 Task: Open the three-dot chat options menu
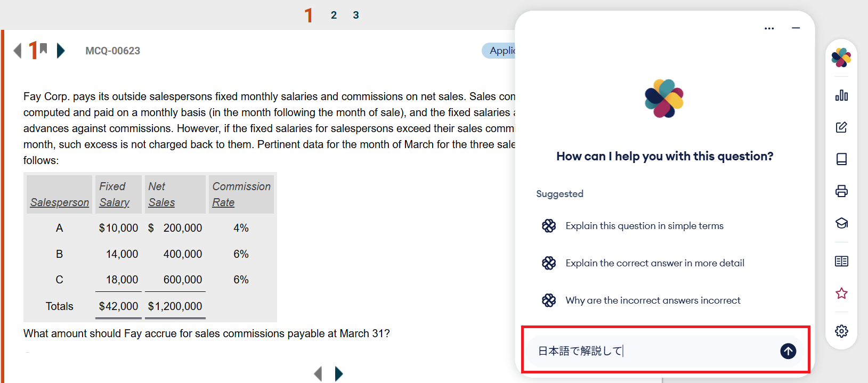(x=769, y=28)
